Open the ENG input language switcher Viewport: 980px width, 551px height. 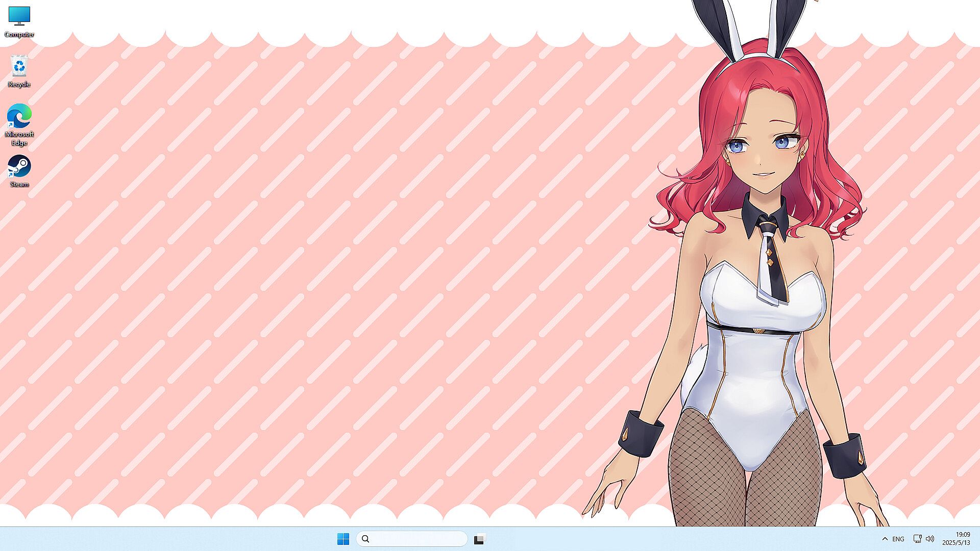pyautogui.click(x=898, y=539)
